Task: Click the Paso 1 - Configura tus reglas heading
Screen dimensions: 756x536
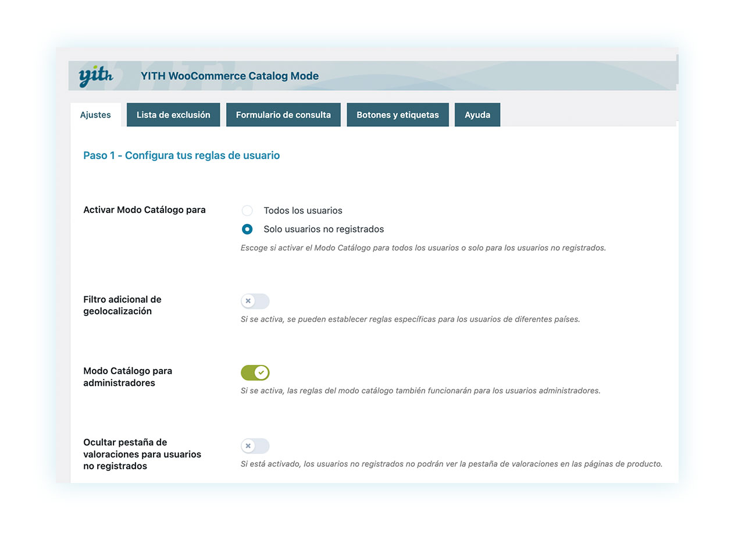Action: [181, 155]
